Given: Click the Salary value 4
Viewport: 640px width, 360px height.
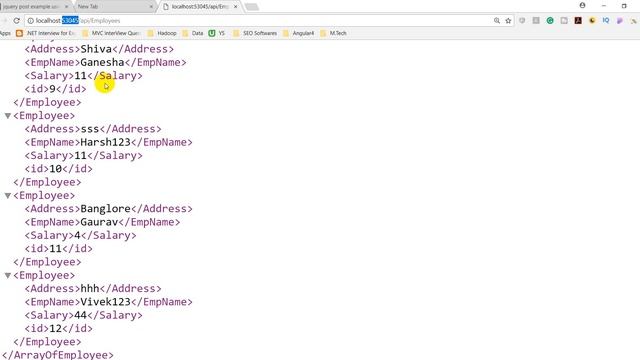Looking at the screenshot, I should (77, 236).
